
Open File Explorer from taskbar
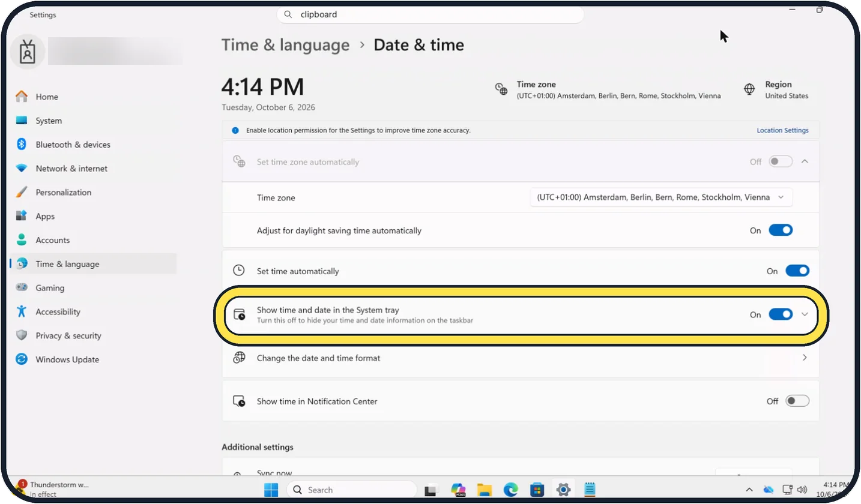(x=485, y=490)
